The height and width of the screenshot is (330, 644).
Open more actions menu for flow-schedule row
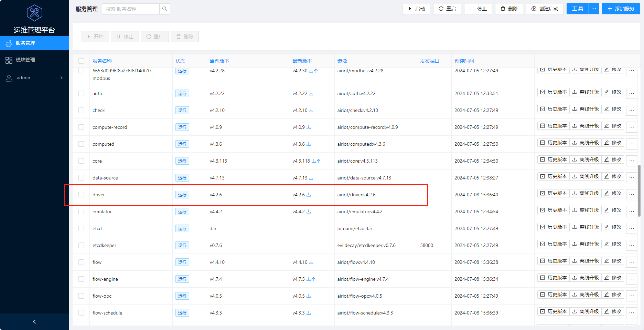(x=632, y=313)
